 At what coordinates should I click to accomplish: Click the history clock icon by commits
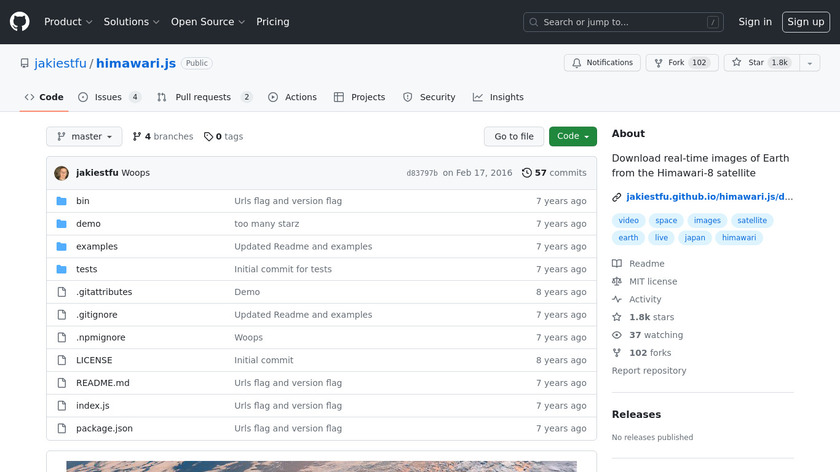tap(526, 173)
